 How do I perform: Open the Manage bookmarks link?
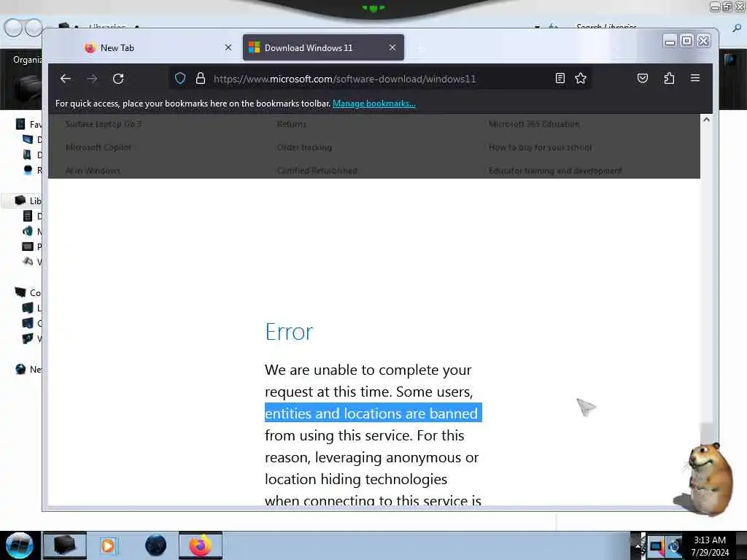pyautogui.click(x=374, y=104)
